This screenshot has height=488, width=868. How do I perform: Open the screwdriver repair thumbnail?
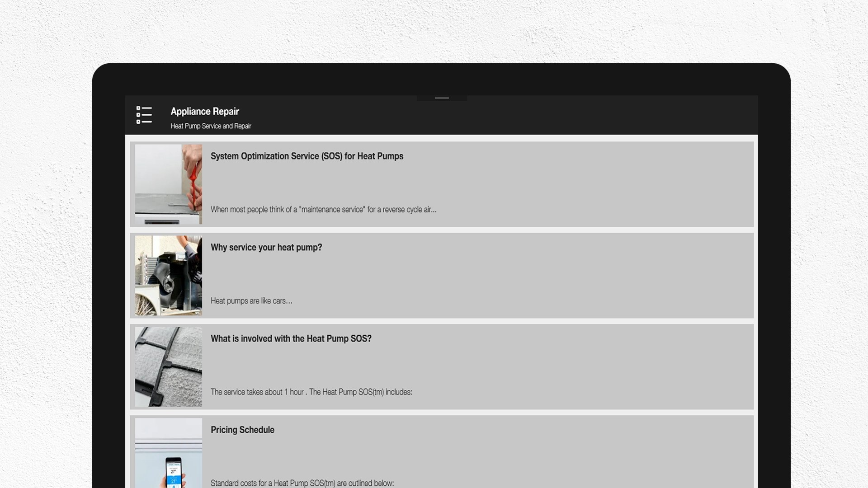(169, 184)
